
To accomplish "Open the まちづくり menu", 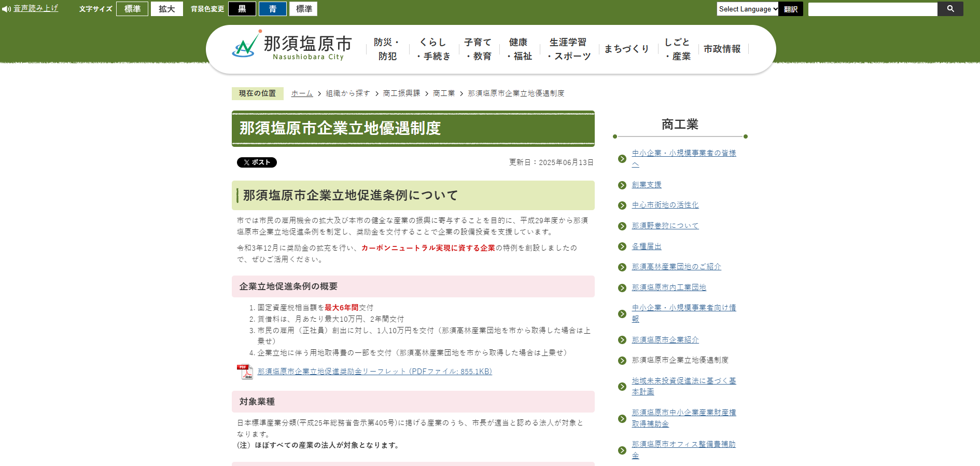I will point(627,49).
